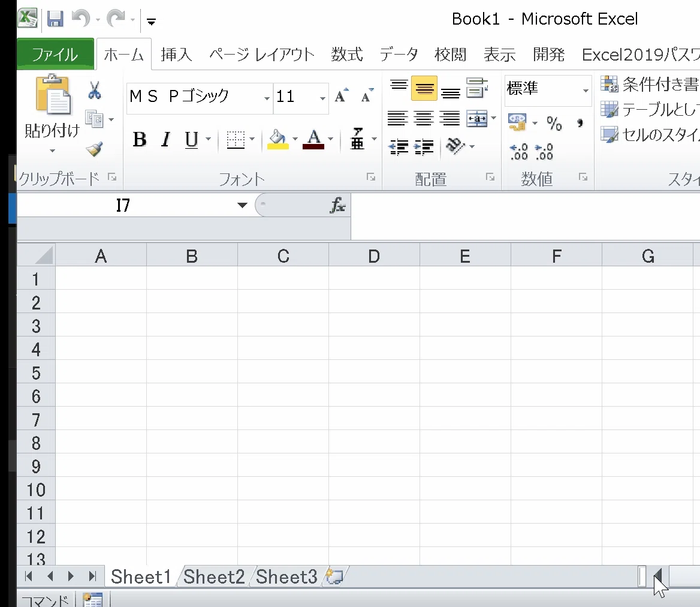Open the Font Color dropdown arrow
The width and height of the screenshot is (700, 607).
click(330, 139)
